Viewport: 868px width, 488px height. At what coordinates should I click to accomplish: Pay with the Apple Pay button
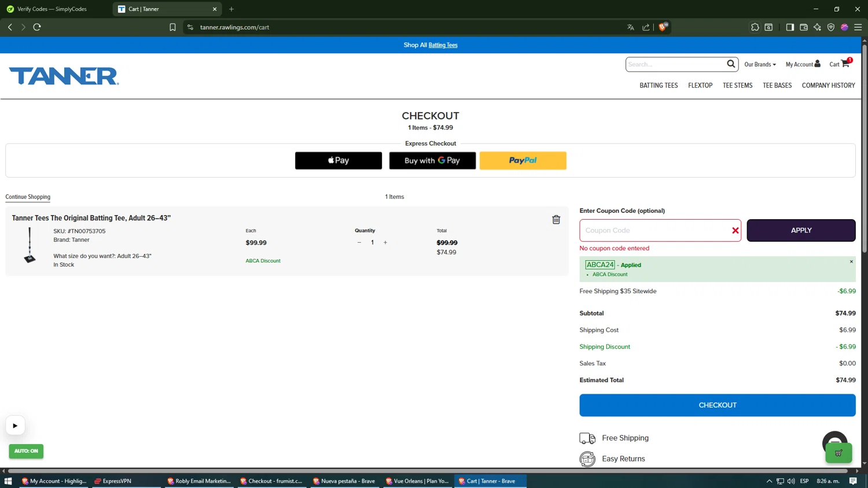[339, 161]
